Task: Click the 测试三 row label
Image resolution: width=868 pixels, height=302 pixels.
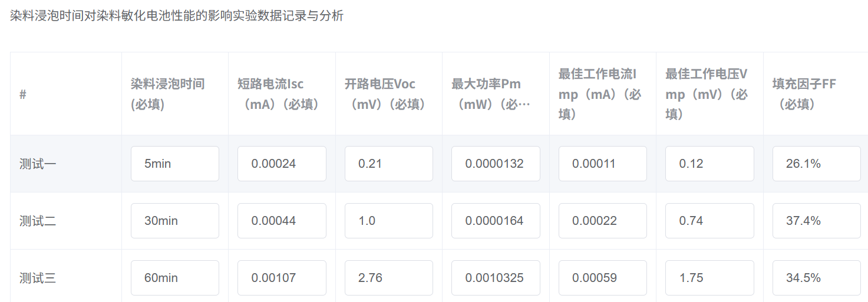Action: coord(38,278)
